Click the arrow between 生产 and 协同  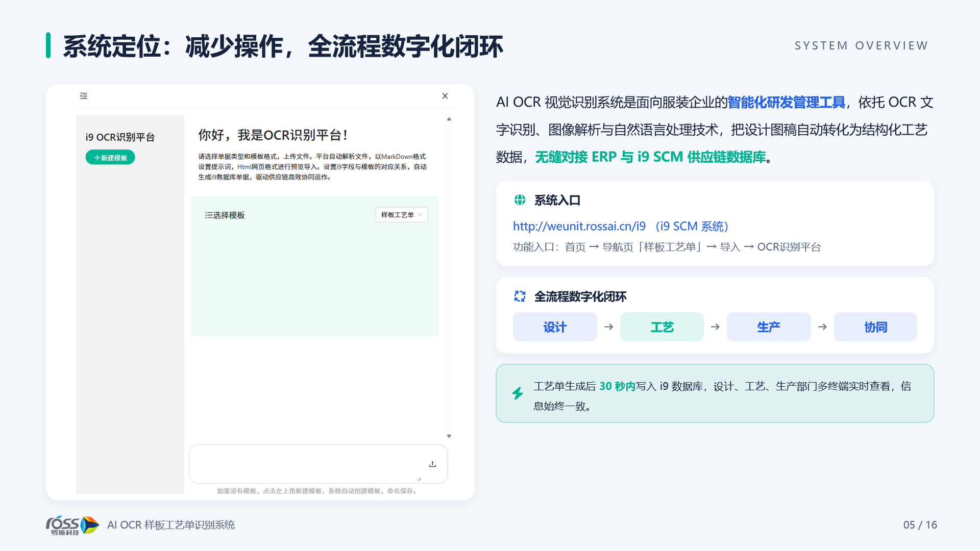pos(822,327)
